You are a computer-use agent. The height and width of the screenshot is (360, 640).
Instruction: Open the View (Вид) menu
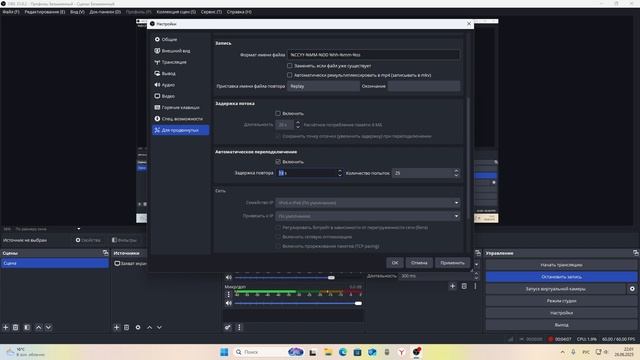(77, 12)
